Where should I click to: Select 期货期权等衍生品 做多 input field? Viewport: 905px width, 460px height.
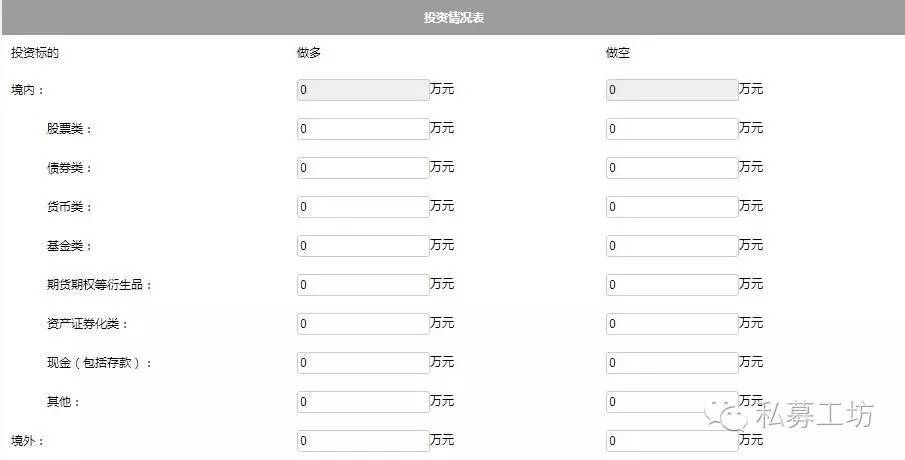tap(363, 285)
